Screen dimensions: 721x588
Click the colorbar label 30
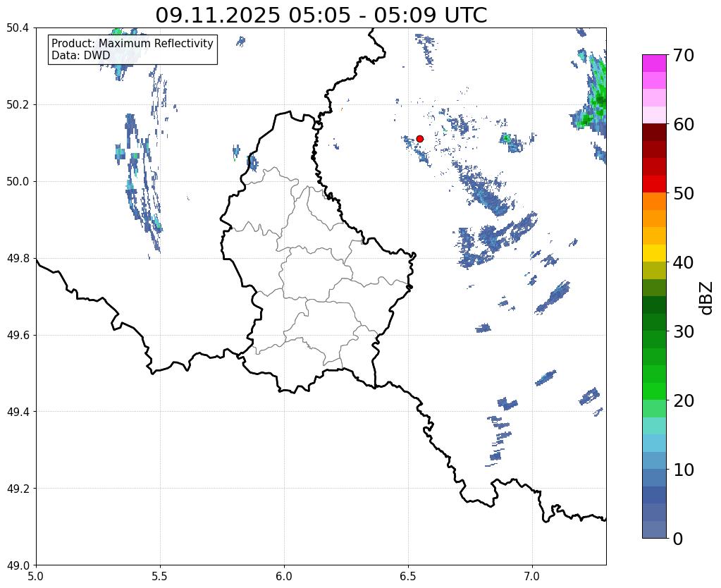[684, 331]
